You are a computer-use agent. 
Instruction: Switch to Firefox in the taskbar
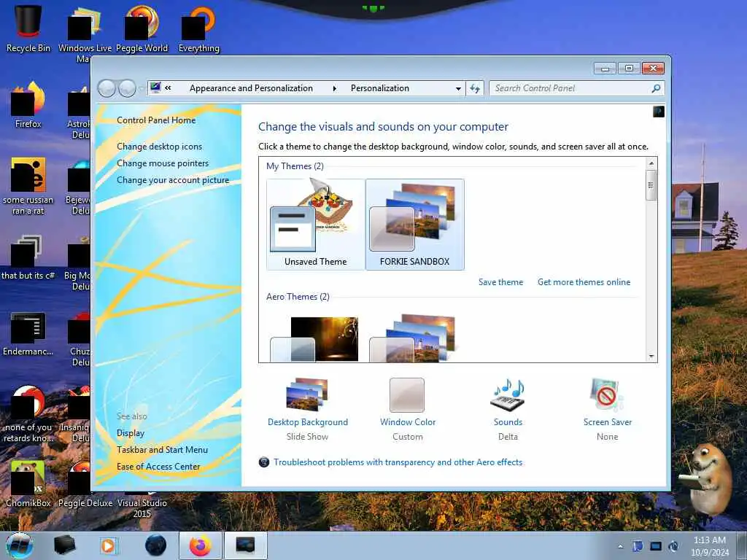[200, 545]
